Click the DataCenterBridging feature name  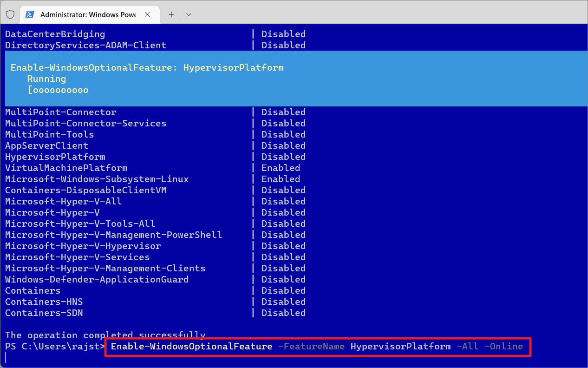pos(55,34)
